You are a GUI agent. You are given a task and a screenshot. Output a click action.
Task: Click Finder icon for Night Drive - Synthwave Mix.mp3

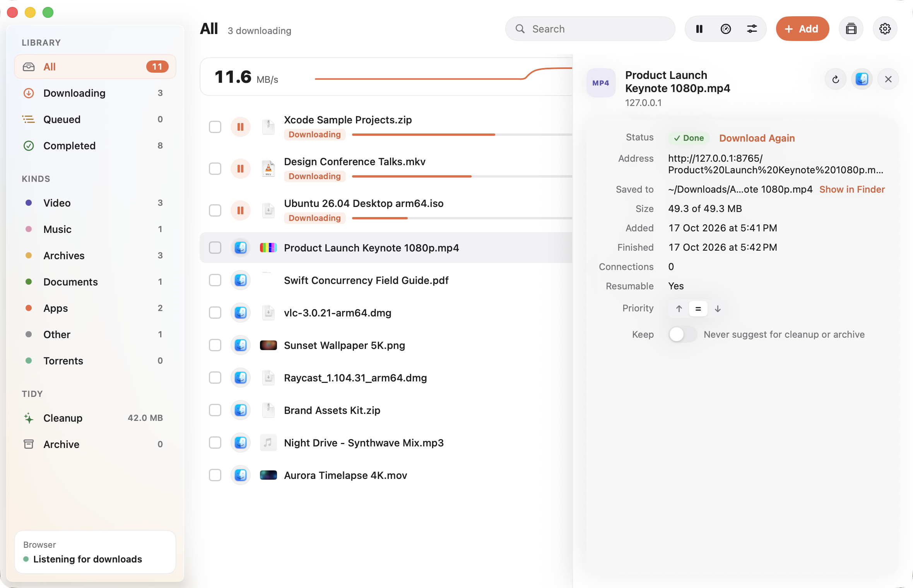pyautogui.click(x=240, y=443)
